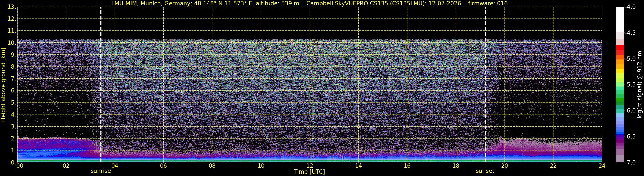
Task: Click the height axis tick label 1
Action: coord(13,151)
